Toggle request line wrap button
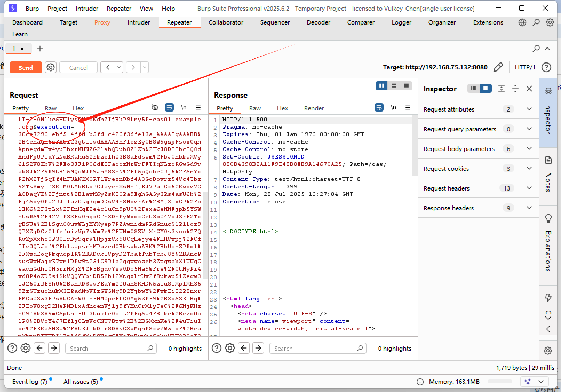 [x=169, y=108]
